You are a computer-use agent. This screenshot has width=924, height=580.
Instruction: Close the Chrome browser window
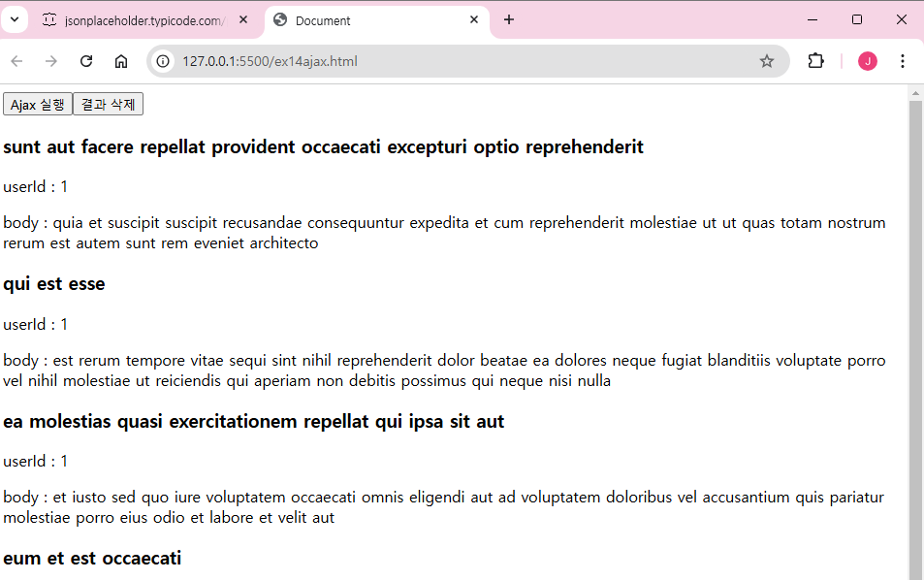pos(902,20)
